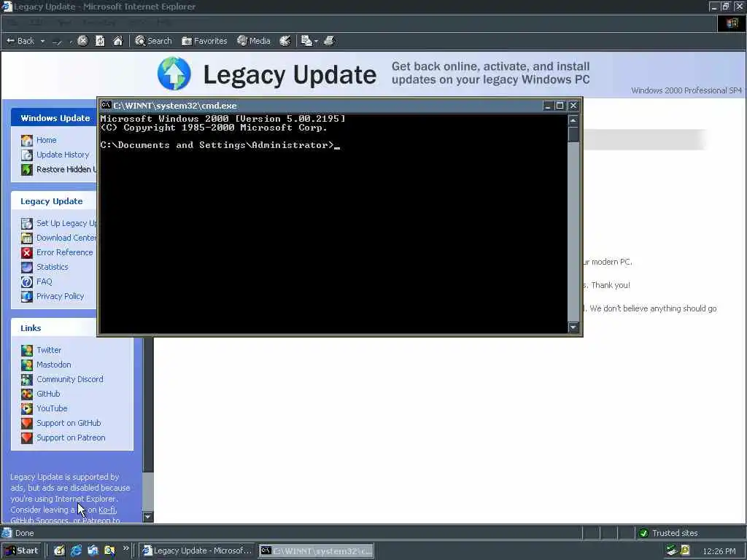This screenshot has width=747, height=560.
Task: Click the History icon in IE toolbar
Action: pos(285,41)
